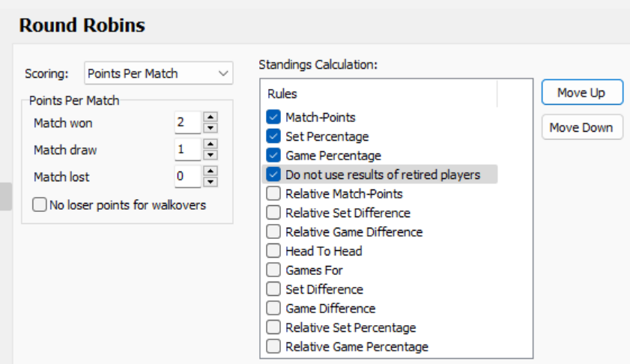Screen dimensions: 630x364
Task: Decrease Match lost points value
Action: 210,182
